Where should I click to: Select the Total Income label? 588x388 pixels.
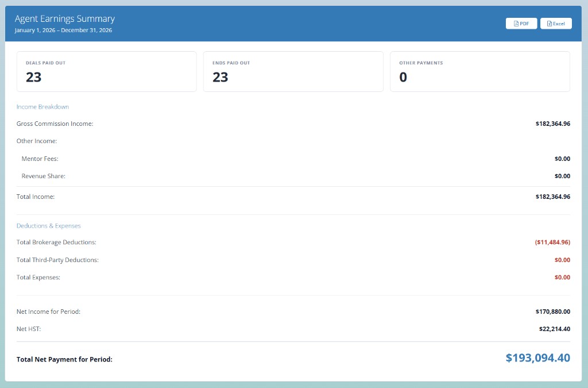click(x=36, y=196)
